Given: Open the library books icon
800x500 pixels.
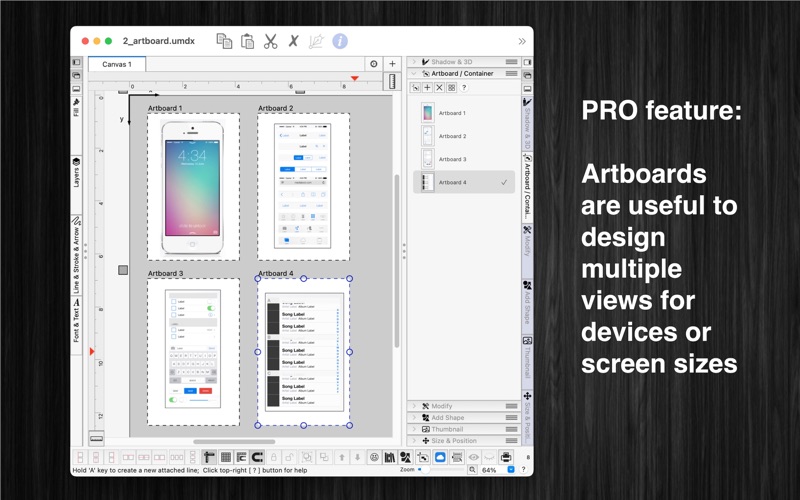Looking at the screenshot, I should (x=390, y=457).
